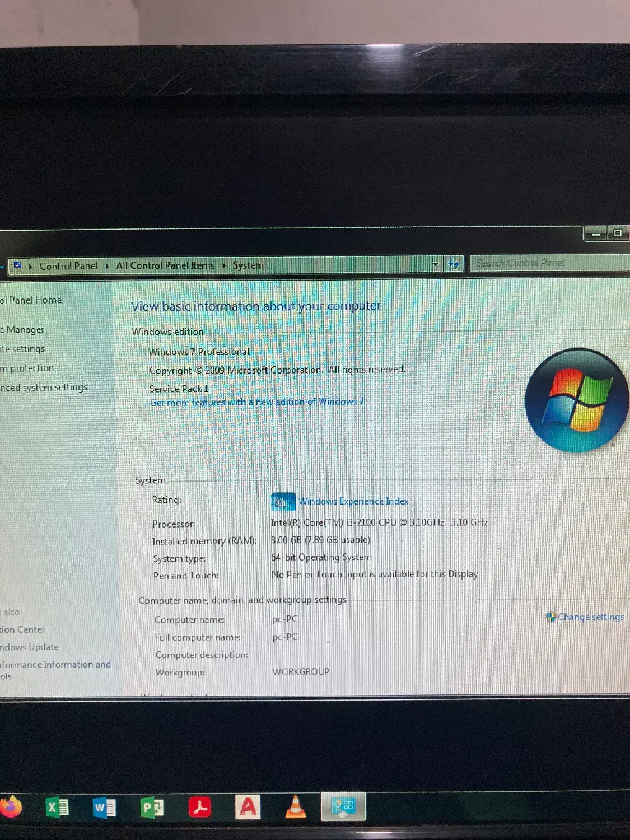Open Remote settings sidebar link
This screenshot has height=840, width=630.
pyautogui.click(x=22, y=349)
